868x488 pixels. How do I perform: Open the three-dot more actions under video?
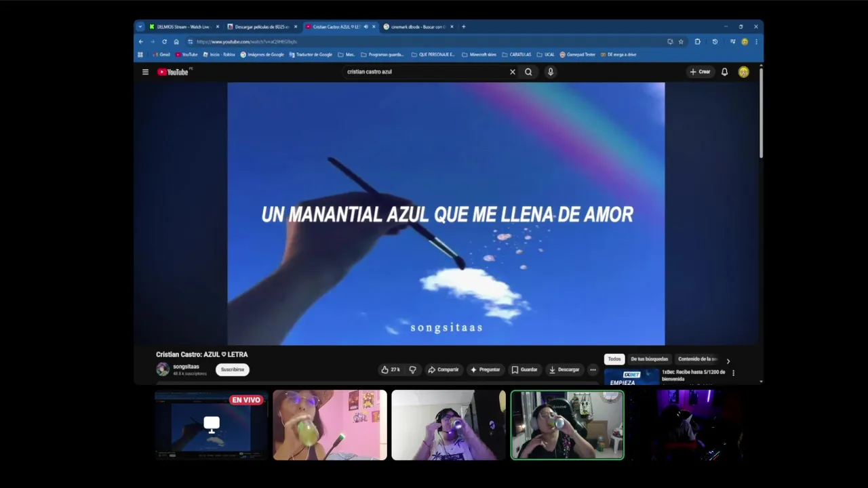tap(593, 369)
